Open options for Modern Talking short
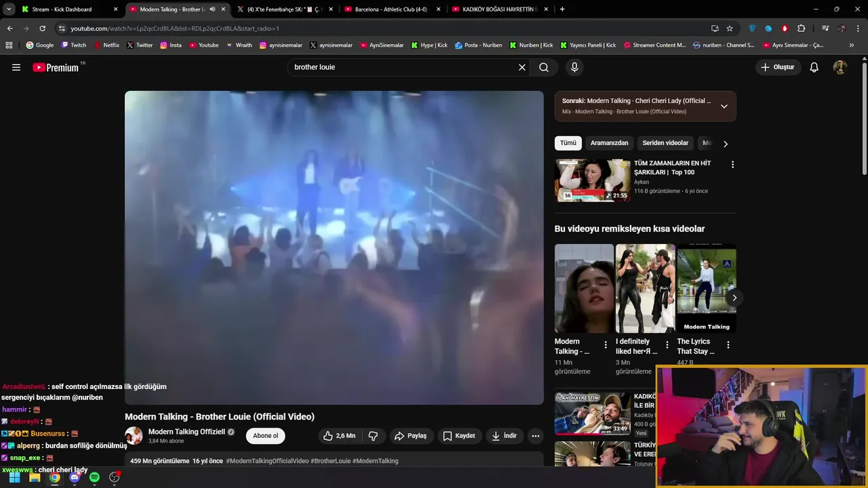 (606, 345)
